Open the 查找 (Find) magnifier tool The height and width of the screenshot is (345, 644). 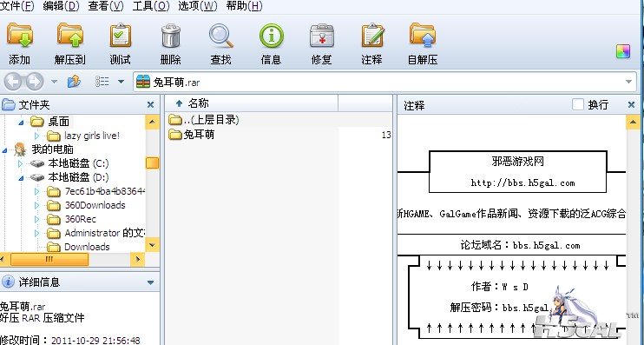click(x=221, y=36)
